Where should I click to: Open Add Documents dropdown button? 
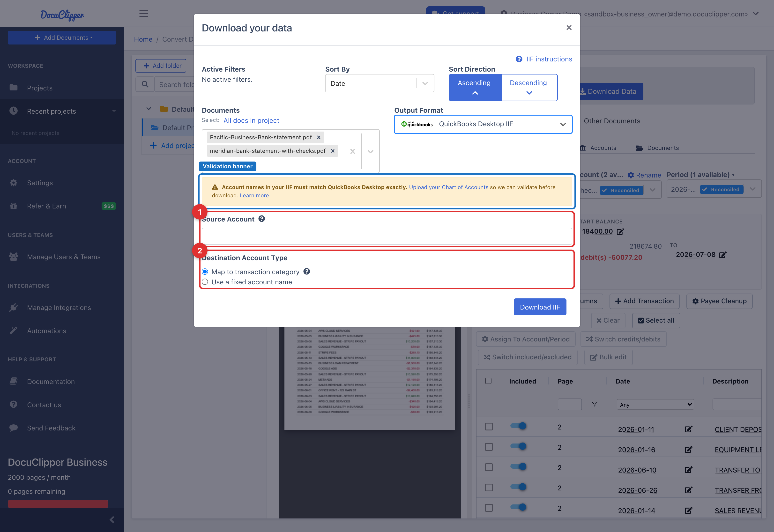click(x=62, y=38)
